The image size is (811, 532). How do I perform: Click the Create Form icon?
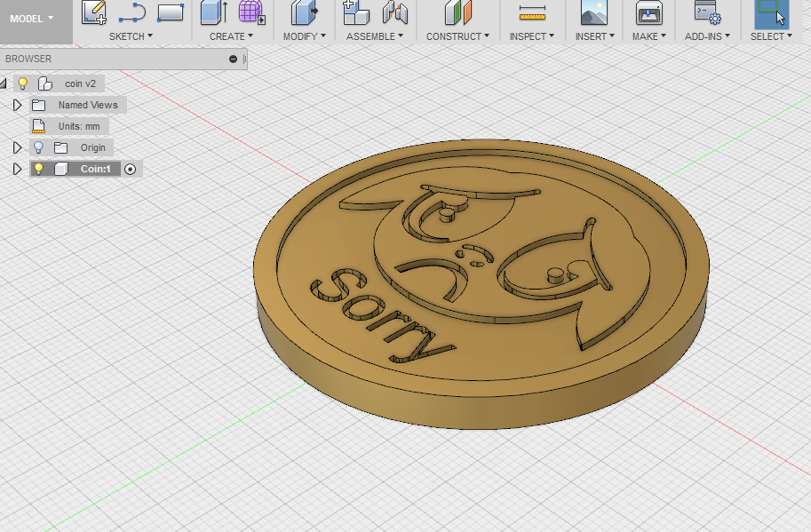(x=252, y=12)
